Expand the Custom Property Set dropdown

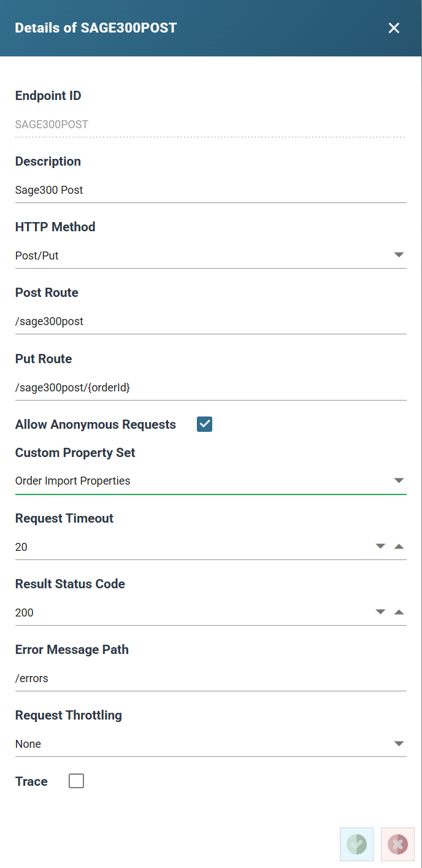click(x=210, y=481)
